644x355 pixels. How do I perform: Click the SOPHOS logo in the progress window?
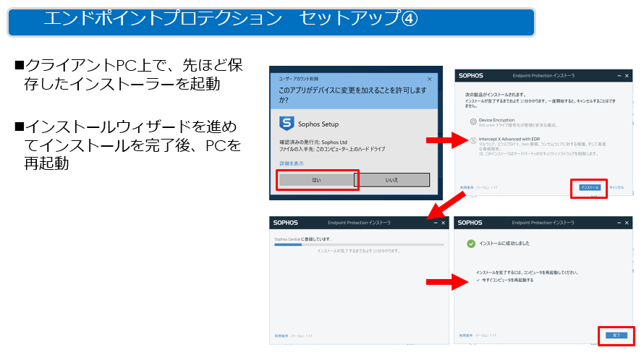click(x=285, y=223)
